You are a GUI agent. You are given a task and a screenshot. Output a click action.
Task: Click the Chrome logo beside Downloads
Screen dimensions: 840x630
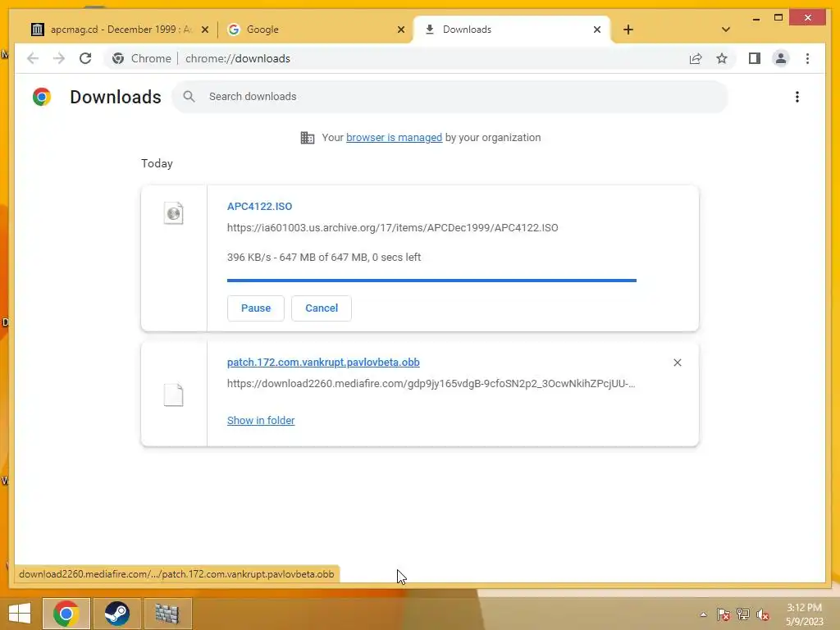(42, 97)
